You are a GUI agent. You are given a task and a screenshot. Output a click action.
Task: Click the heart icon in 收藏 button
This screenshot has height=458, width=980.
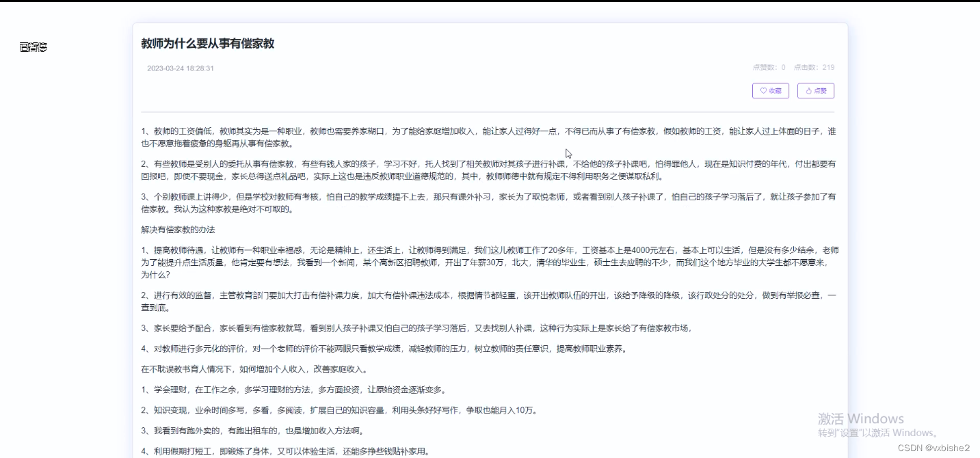[x=764, y=91]
